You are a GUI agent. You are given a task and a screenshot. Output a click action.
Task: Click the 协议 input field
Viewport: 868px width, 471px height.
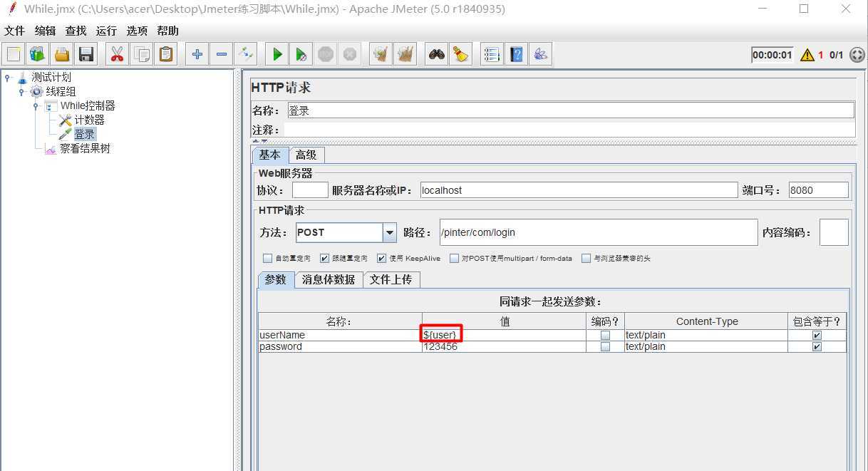point(310,190)
